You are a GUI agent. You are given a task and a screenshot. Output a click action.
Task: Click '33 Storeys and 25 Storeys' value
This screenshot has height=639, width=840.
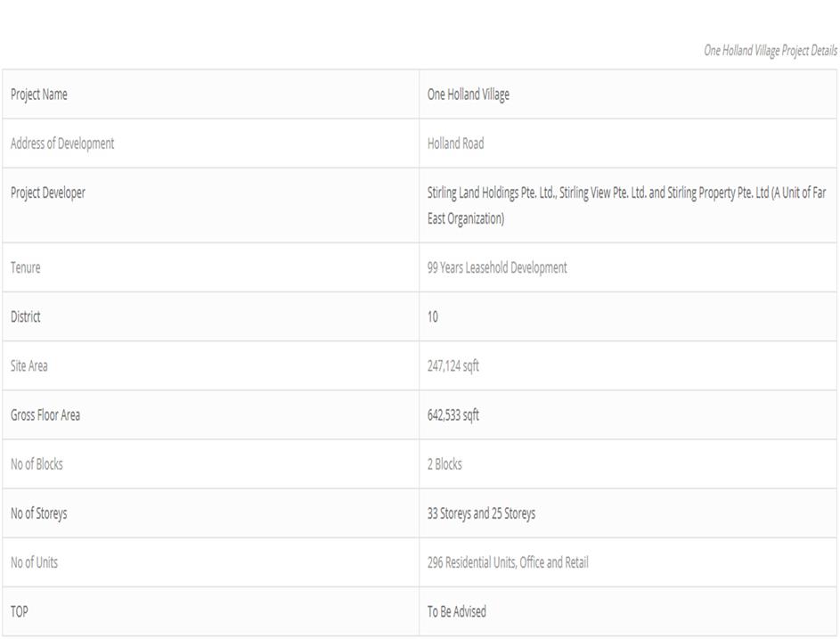click(481, 513)
